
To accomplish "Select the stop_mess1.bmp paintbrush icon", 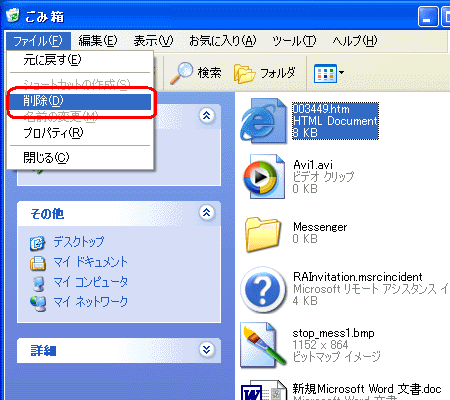I will (x=263, y=345).
